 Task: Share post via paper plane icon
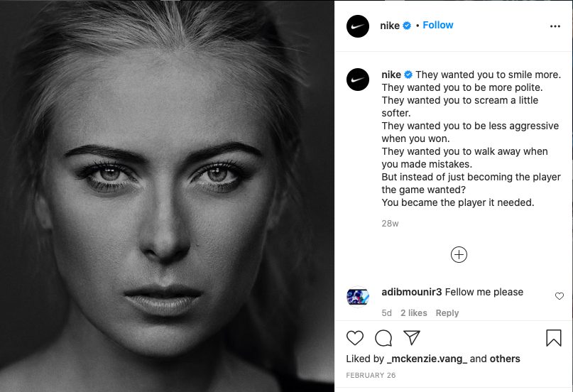412,337
